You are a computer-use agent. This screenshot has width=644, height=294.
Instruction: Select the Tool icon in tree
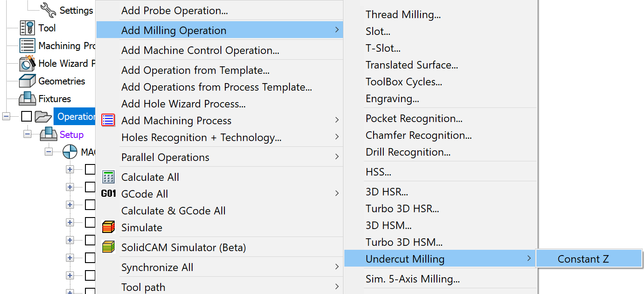(x=27, y=28)
